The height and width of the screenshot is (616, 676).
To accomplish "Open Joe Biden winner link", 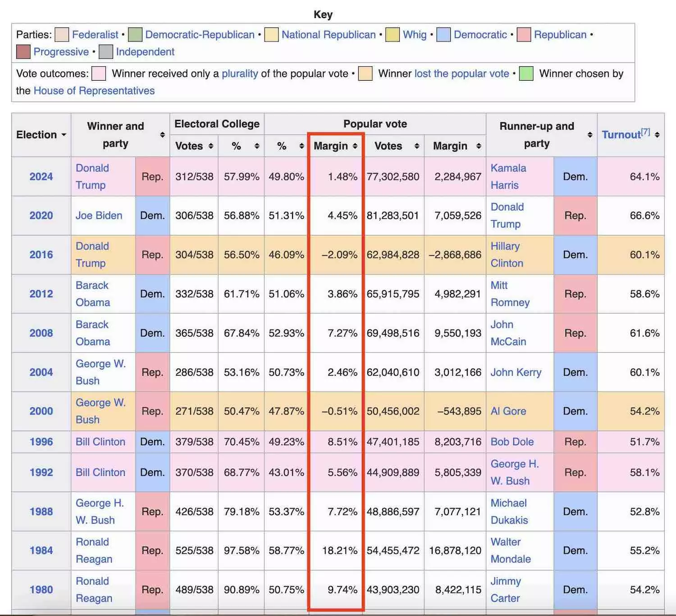I will pyautogui.click(x=99, y=216).
